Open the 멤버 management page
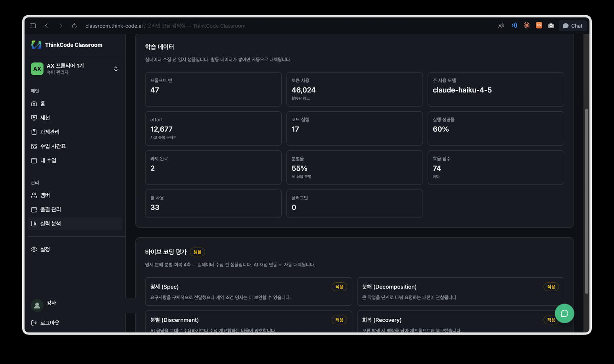 [75, 195]
